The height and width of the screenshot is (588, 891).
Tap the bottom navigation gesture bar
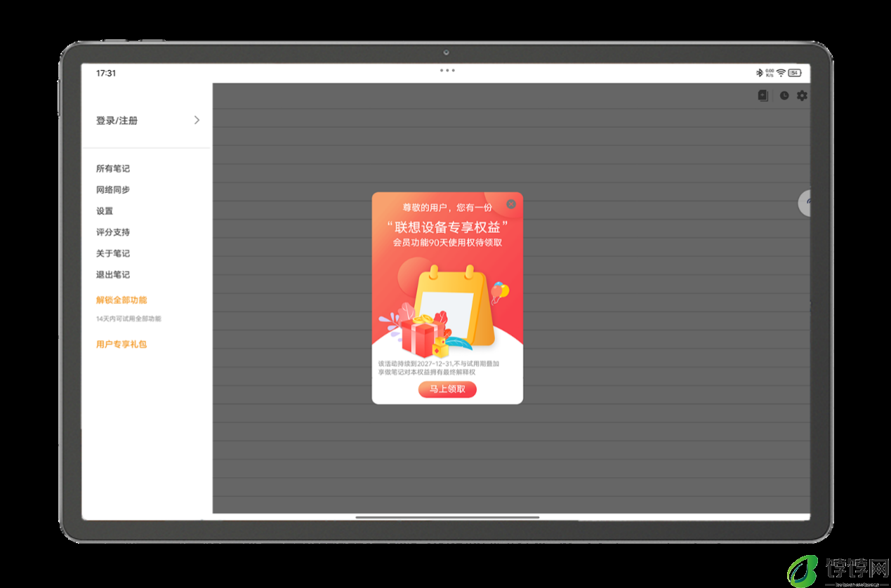447,517
